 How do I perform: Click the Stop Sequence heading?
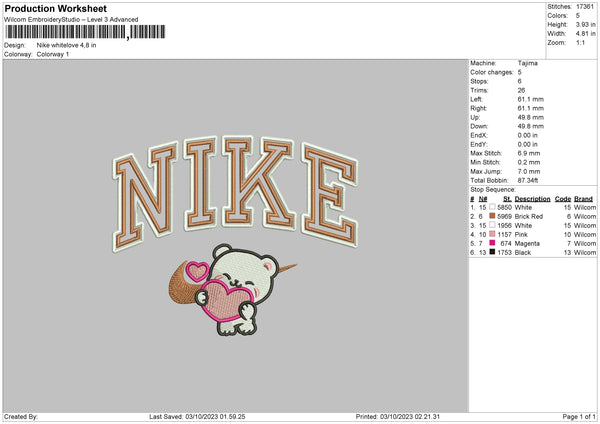point(493,190)
